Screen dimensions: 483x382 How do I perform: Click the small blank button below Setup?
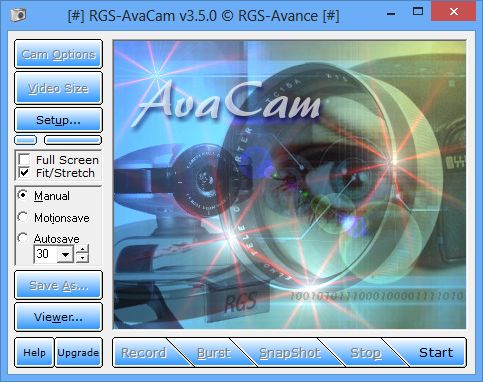click(x=26, y=140)
